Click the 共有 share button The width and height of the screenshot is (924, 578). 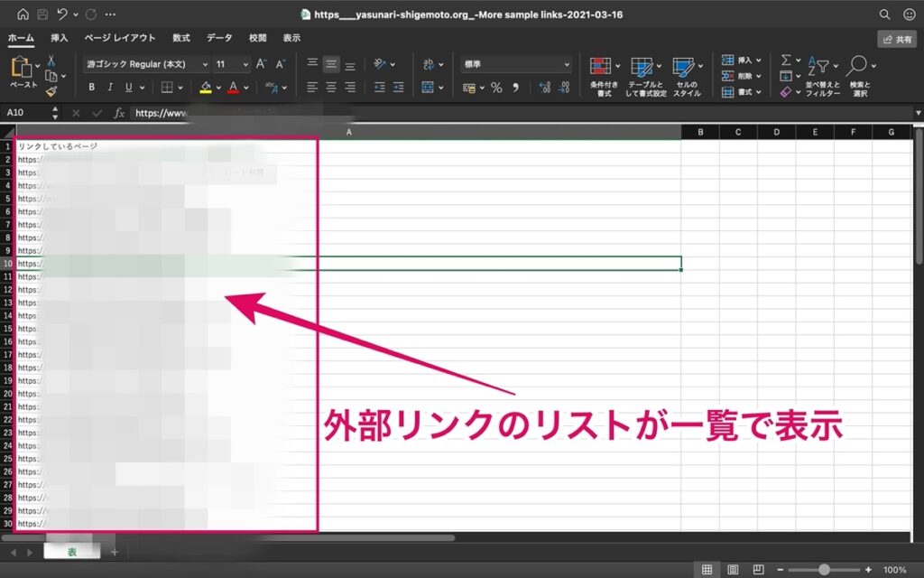click(x=897, y=39)
